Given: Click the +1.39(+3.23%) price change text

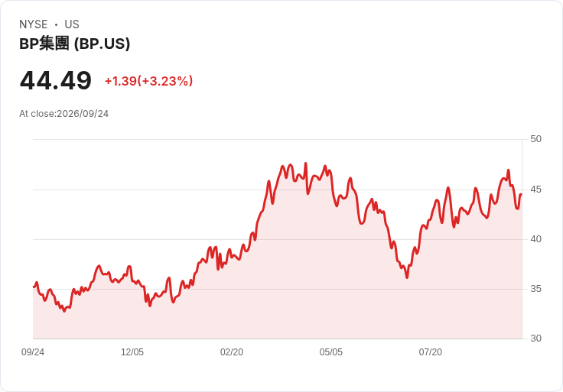Looking at the screenshot, I should click(148, 81).
